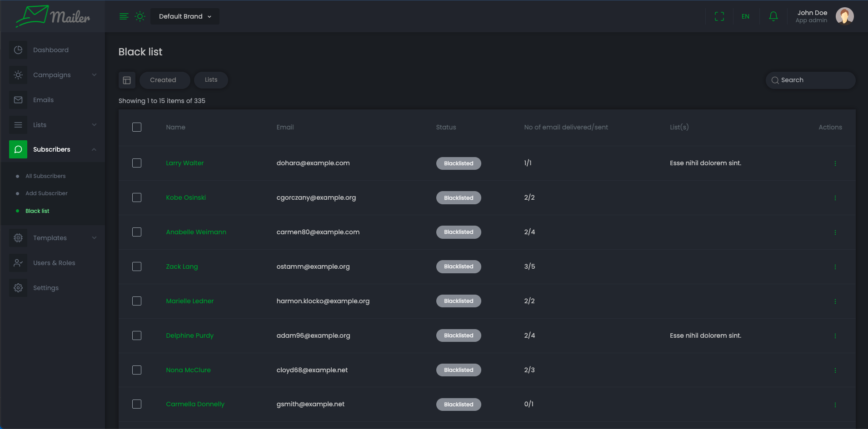This screenshot has height=429, width=868.
Task: Open actions menu for Larry Walter
Action: coord(835,163)
